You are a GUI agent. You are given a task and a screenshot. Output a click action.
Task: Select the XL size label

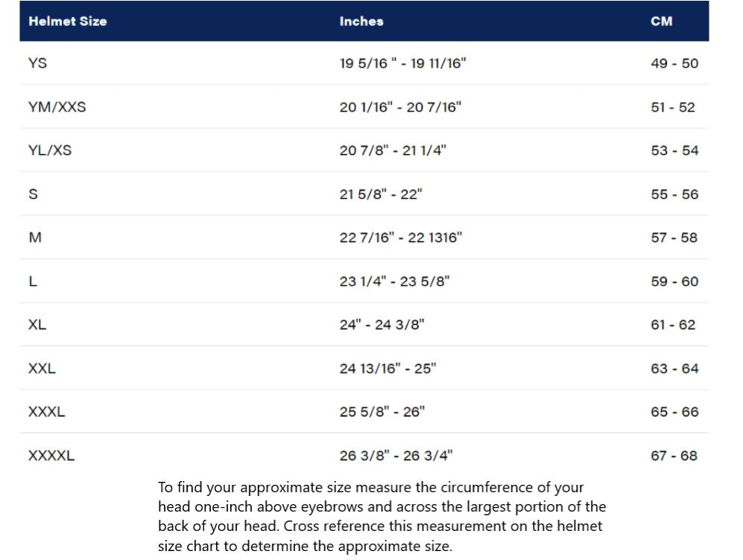coord(37,325)
